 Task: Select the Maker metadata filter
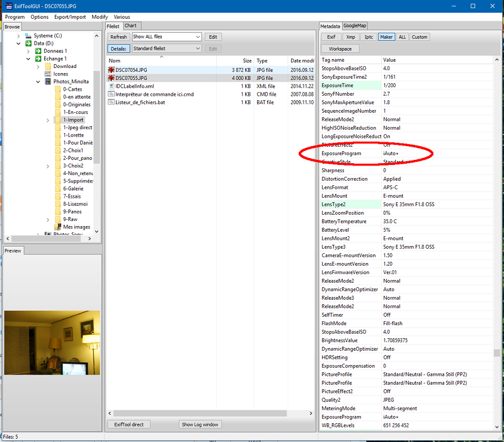point(386,37)
